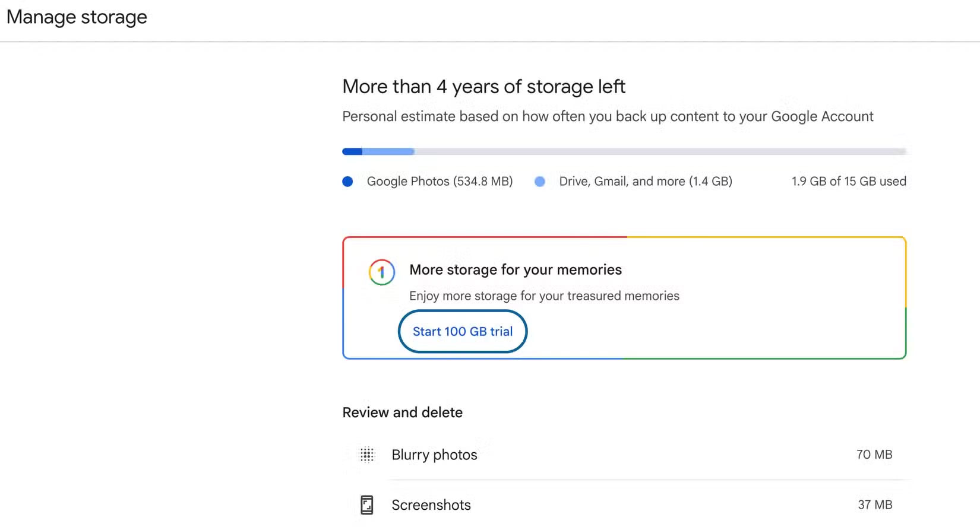Open the Screenshots review list
This screenshot has width=980, height=527.
[x=431, y=505]
